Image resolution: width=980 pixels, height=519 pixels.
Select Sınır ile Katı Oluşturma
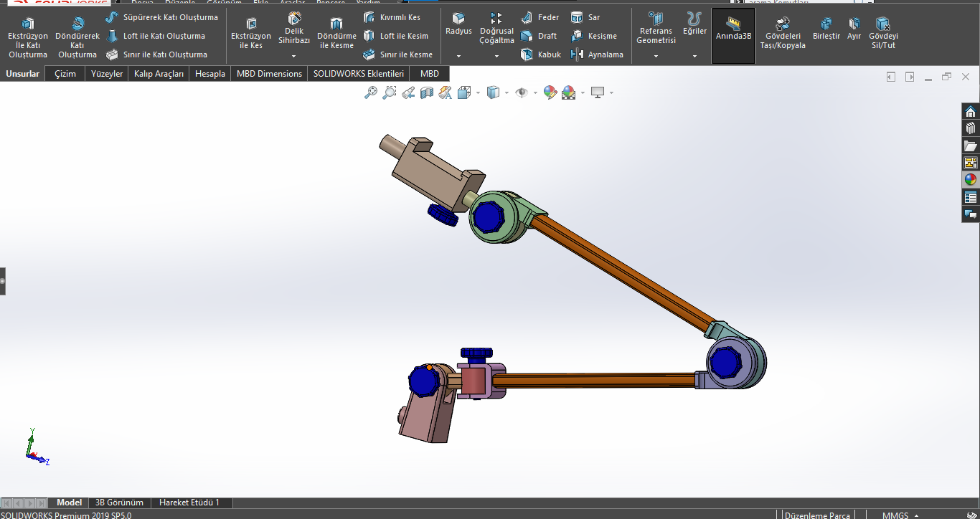(156, 54)
